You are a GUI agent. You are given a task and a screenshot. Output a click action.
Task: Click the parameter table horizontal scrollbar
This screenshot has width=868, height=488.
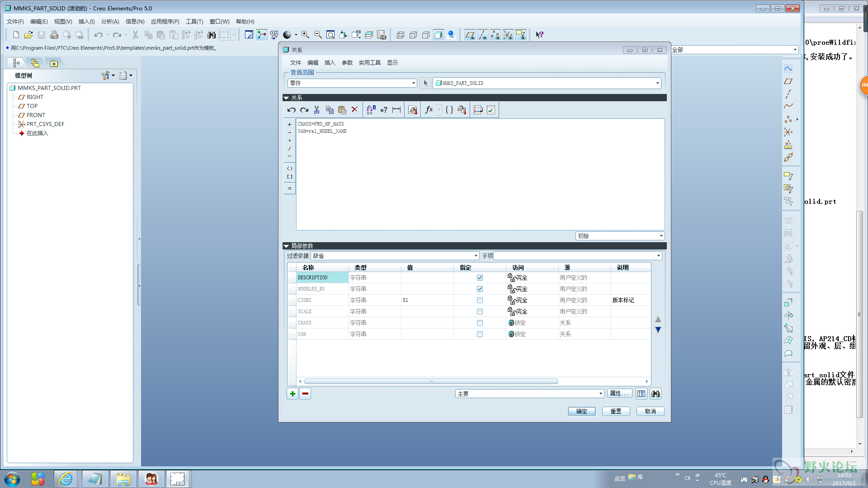[x=431, y=381]
